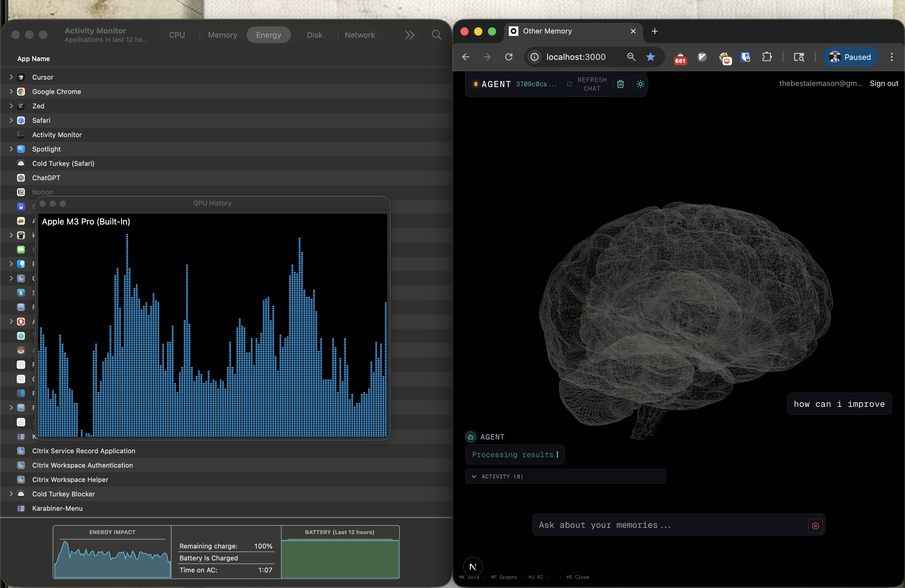Switch to the Memory tab
Screen dimensions: 905x588
222,35
